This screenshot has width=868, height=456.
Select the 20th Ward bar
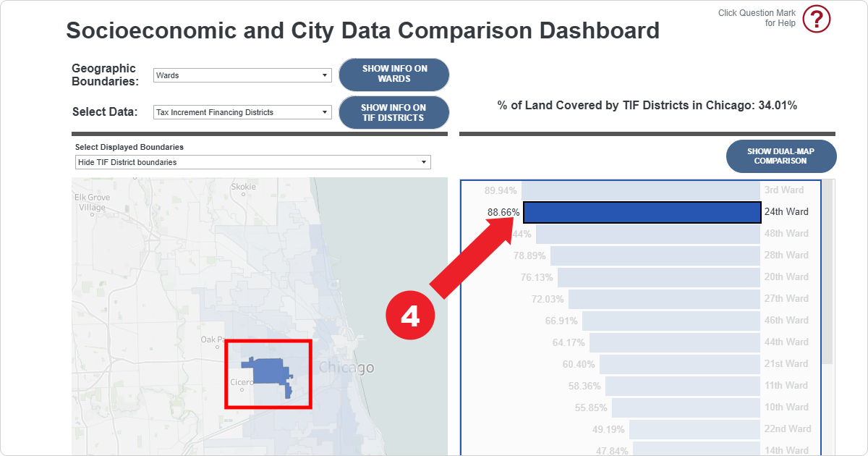658,277
